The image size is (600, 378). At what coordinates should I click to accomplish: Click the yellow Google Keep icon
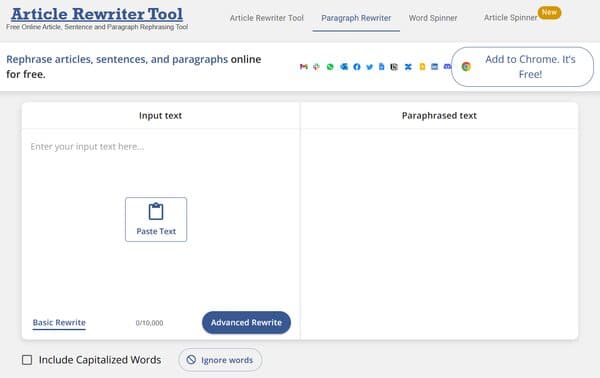[x=422, y=67]
